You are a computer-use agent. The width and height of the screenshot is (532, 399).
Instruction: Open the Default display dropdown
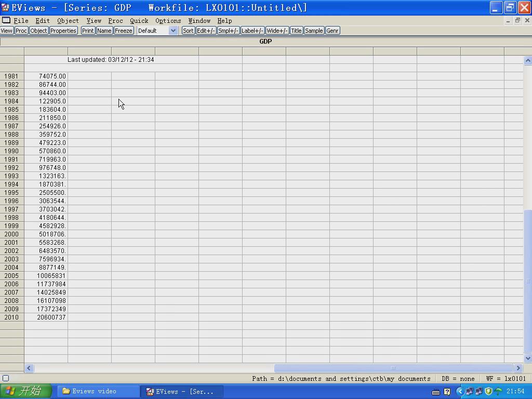pos(173,31)
